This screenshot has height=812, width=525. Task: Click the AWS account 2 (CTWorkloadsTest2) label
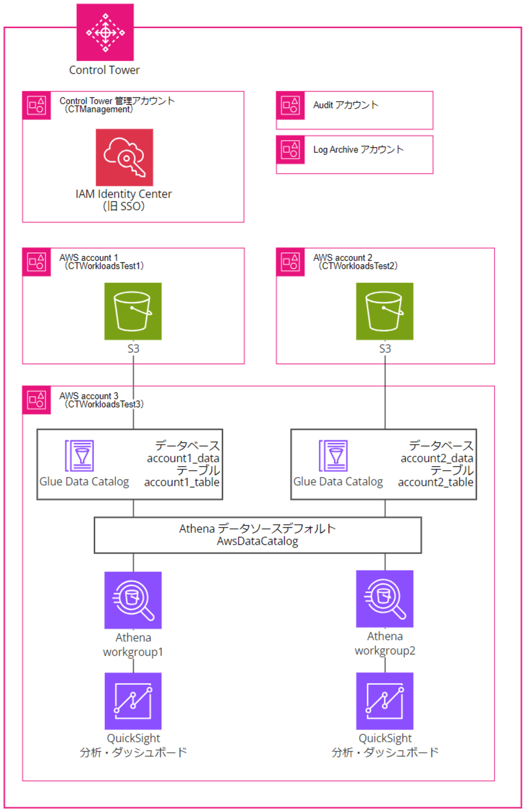(355, 262)
